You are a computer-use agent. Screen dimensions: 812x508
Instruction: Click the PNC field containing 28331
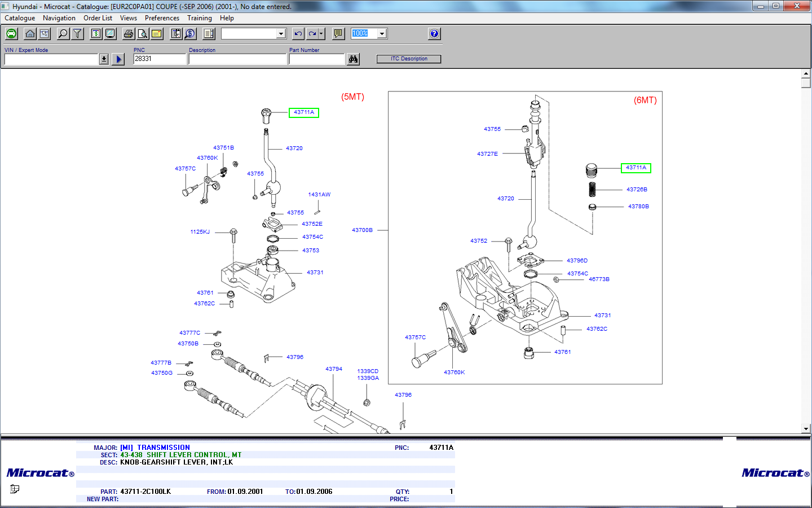160,59
